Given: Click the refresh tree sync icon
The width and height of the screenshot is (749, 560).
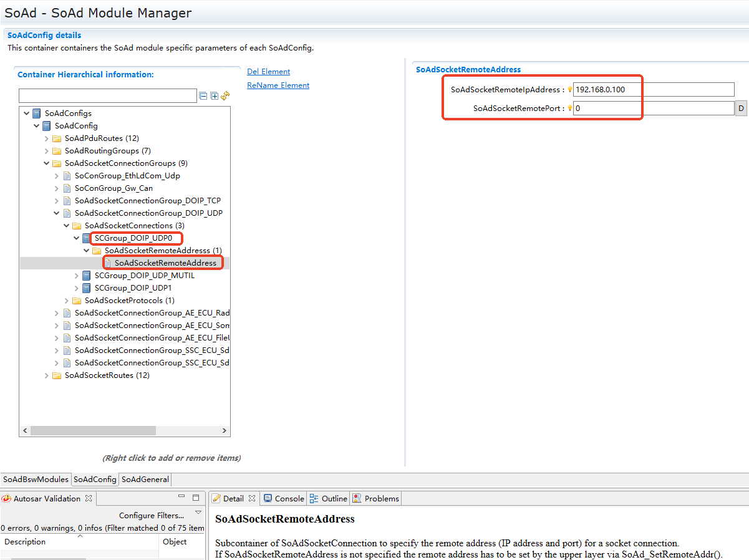Looking at the screenshot, I should pyautogui.click(x=225, y=95).
